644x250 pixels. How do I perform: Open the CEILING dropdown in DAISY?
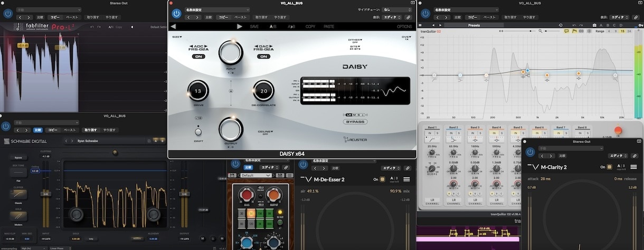(265, 132)
